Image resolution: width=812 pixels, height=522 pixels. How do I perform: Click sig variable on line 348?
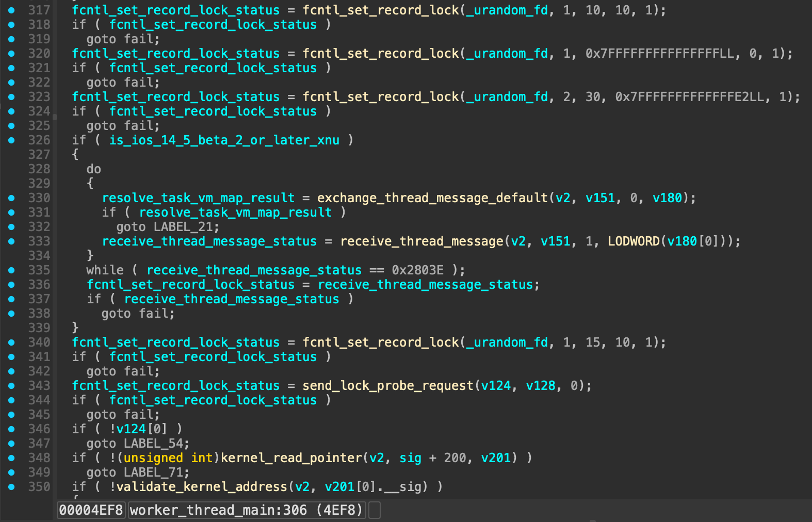(410, 458)
